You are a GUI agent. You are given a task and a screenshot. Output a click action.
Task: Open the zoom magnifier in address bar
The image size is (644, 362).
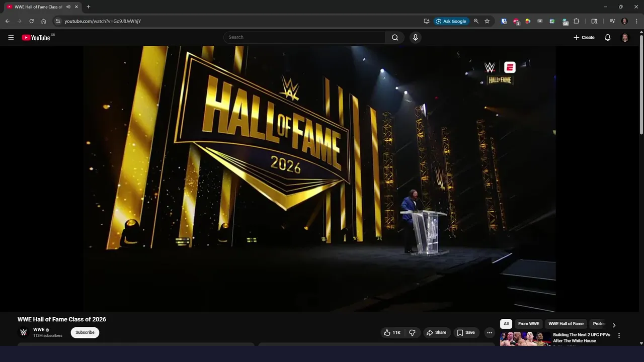coord(476,21)
